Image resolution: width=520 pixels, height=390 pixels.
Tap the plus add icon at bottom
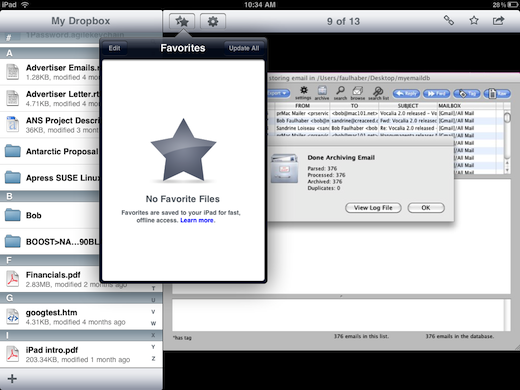tap(12, 379)
